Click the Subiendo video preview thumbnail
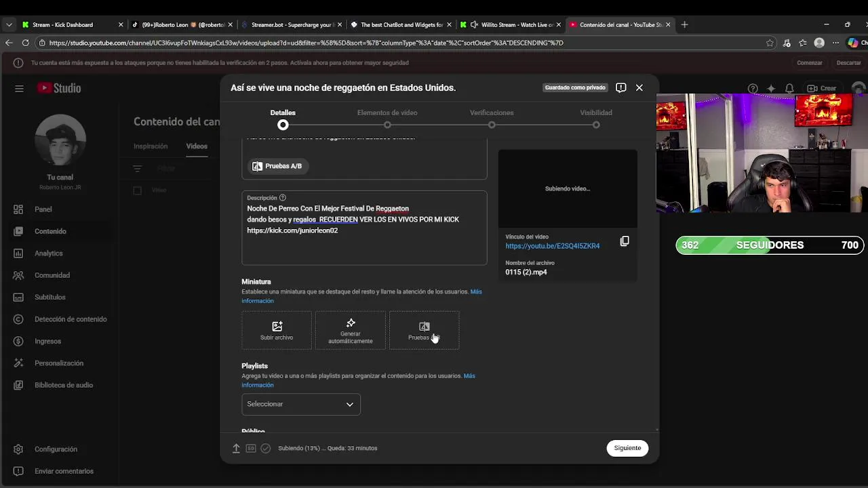 [568, 188]
